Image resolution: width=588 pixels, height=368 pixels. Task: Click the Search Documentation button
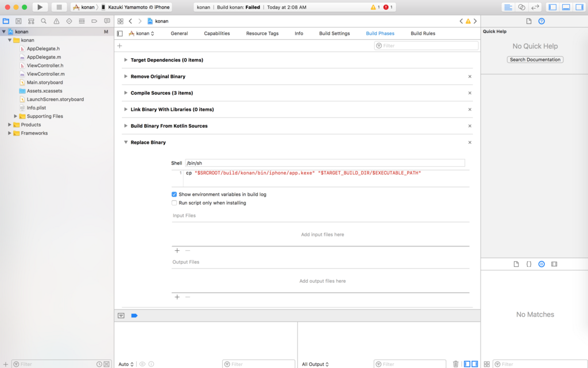535,59
